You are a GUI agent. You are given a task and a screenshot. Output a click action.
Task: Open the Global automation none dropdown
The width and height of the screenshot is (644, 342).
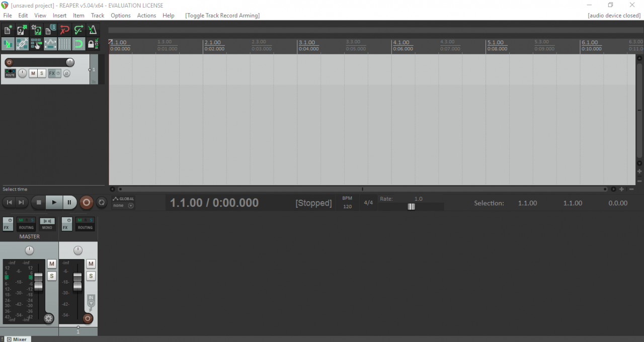123,205
